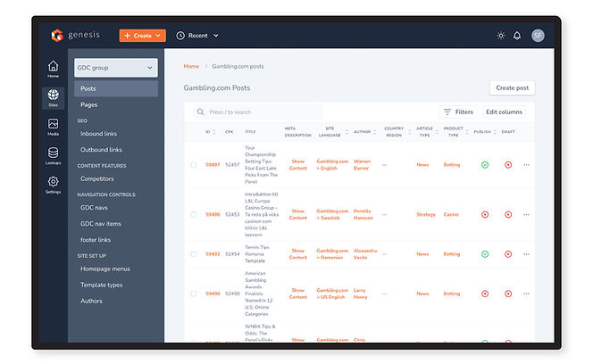
Task: Open the SF user avatar
Action: pyautogui.click(x=538, y=36)
